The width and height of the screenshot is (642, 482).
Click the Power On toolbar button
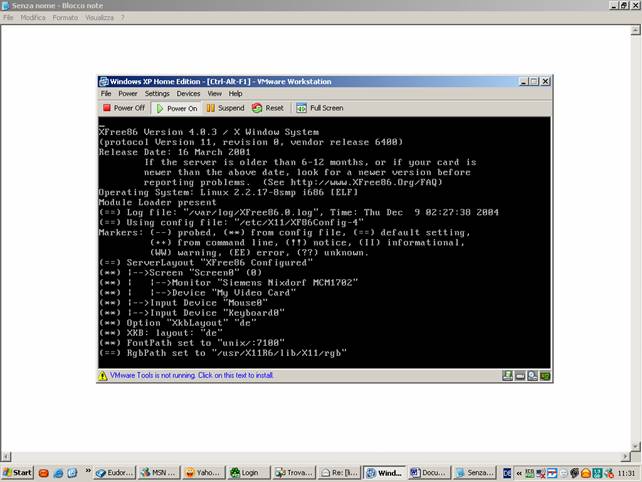(177, 108)
